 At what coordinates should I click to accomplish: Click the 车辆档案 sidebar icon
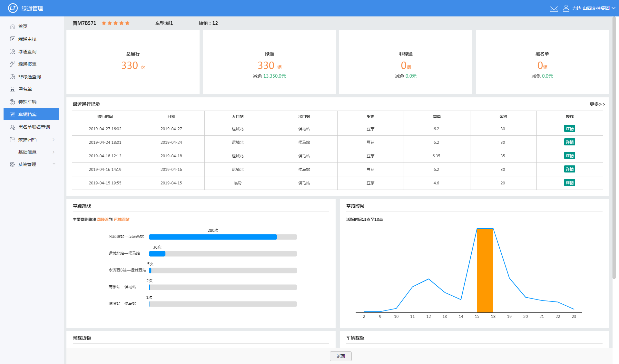(13, 114)
